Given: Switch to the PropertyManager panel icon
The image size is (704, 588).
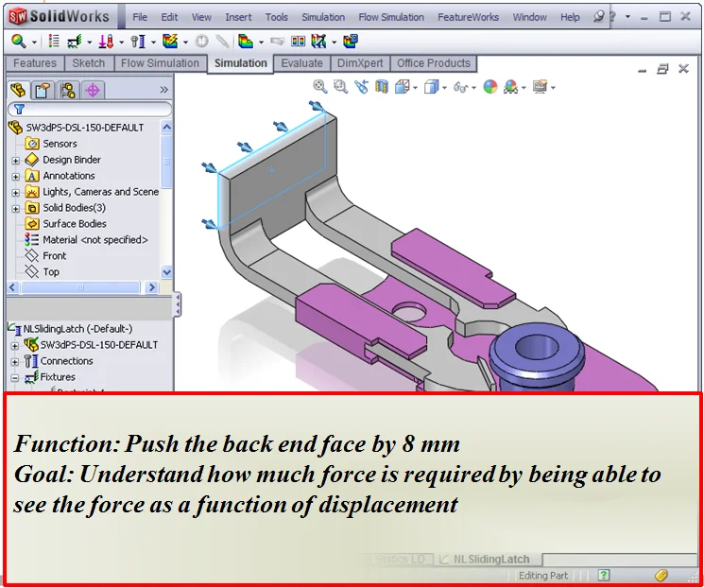Looking at the screenshot, I should pyautogui.click(x=43, y=90).
